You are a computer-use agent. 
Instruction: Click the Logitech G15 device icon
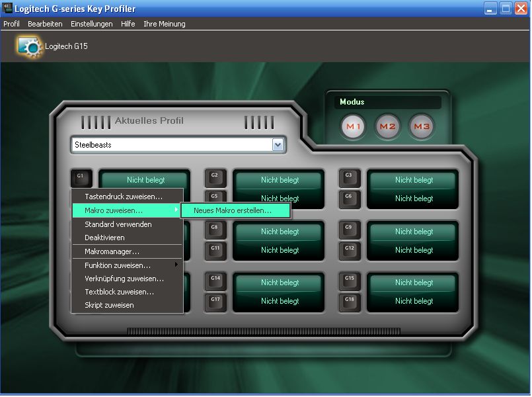pos(30,46)
